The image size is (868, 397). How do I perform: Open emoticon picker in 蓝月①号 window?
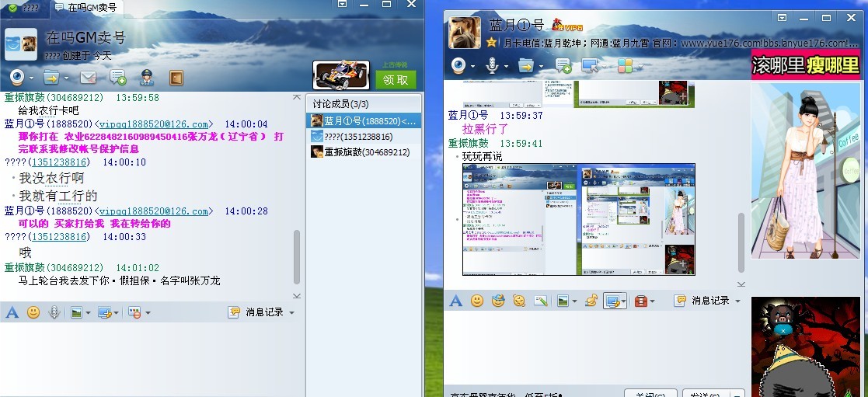(476, 301)
